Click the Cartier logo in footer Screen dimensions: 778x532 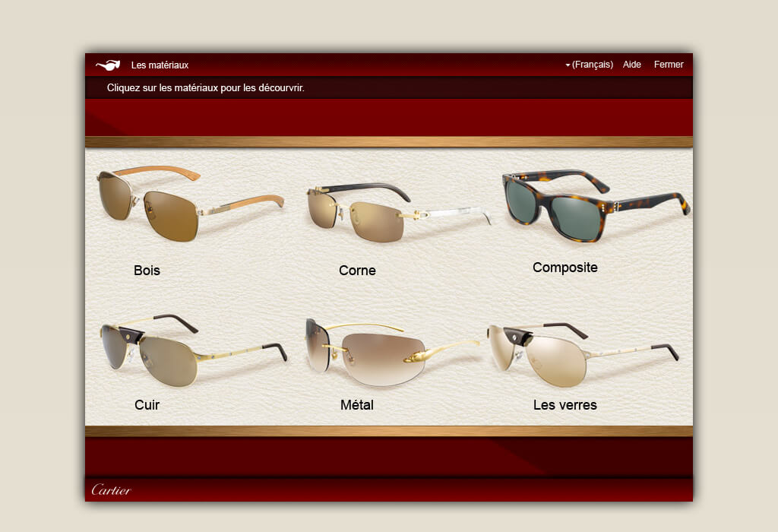[x=111, y=489]
